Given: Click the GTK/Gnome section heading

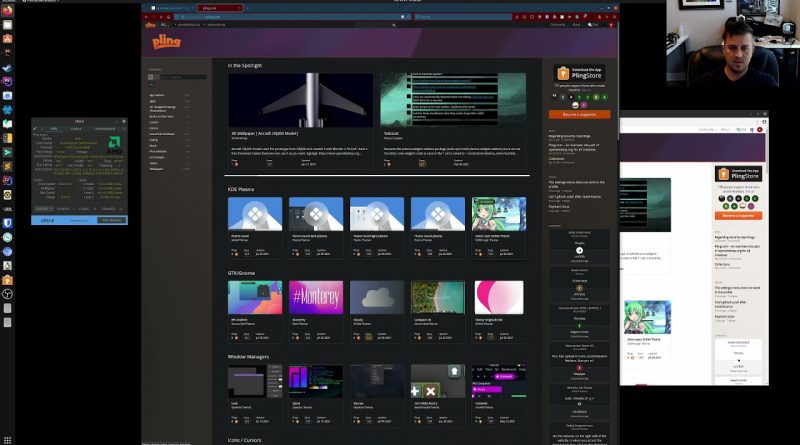Looking at the screenshot, I should 241,273.
